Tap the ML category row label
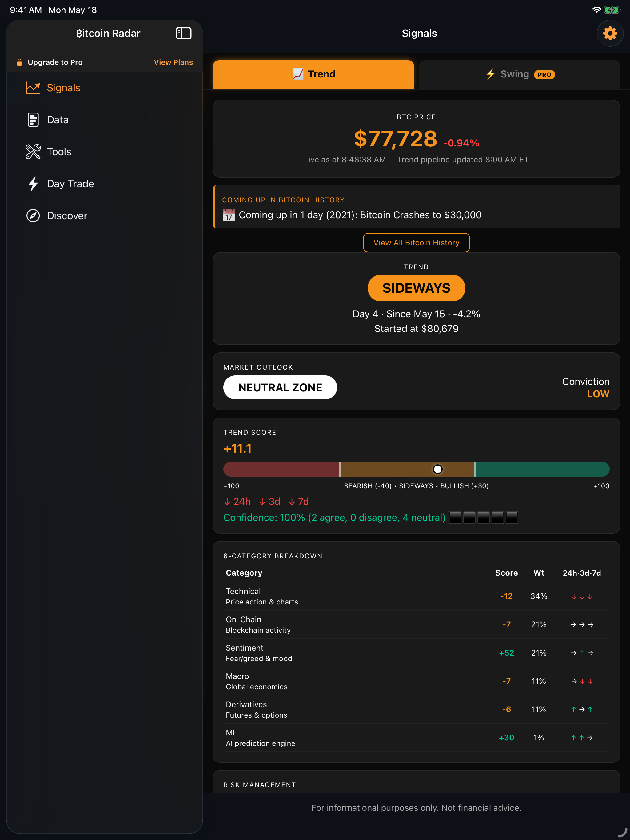 click(231, 732)
